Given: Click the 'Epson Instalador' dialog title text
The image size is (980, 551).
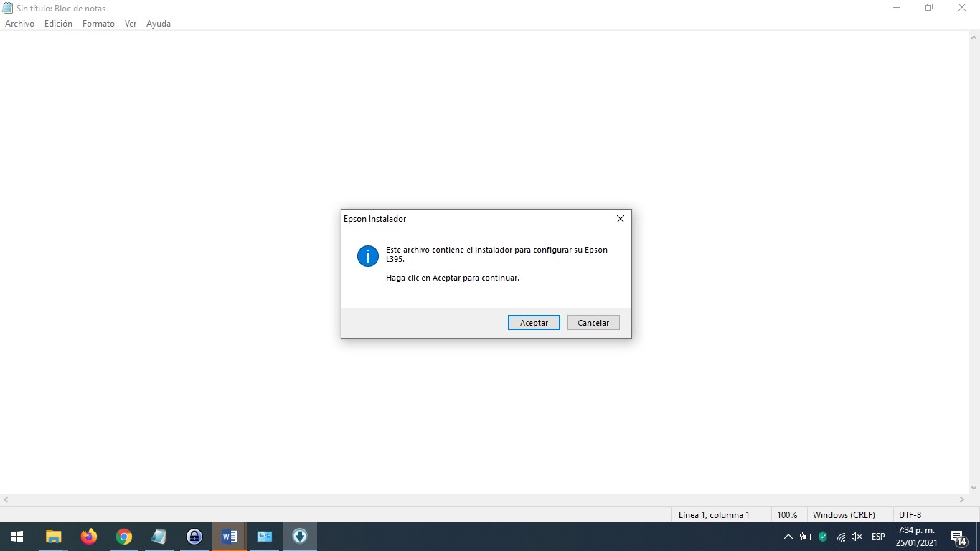Looking at the screenshot, I should click(374, 219).
